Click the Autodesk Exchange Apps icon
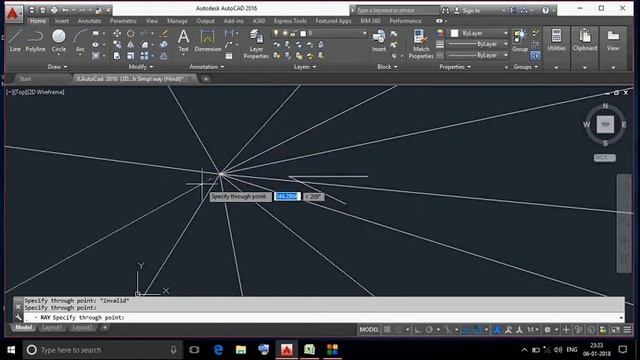Viewport: 640px width, 360px height. (513, 10)
